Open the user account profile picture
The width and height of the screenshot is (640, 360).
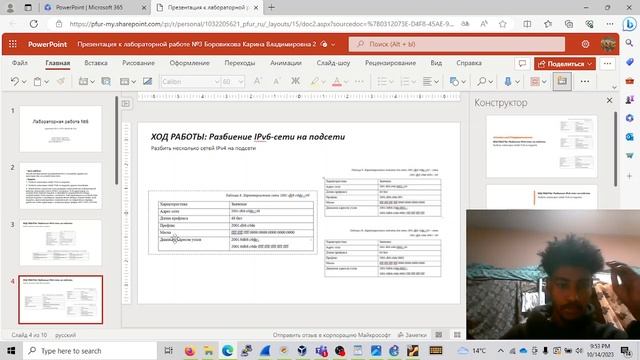608,44
